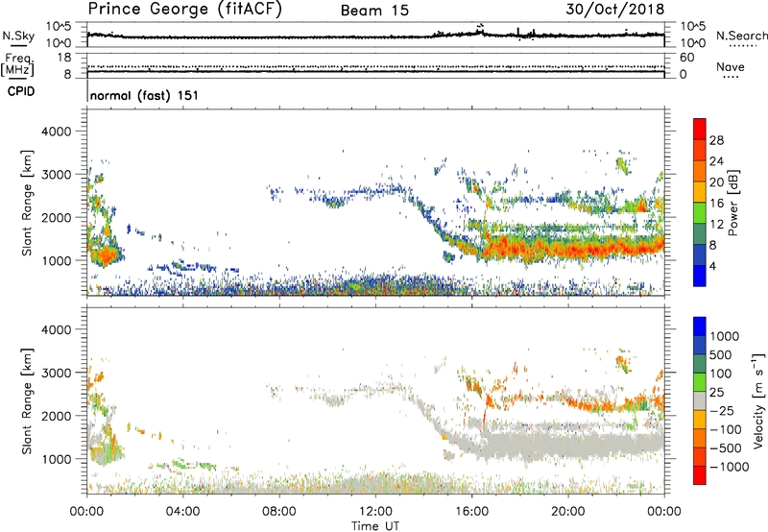Screen dimensions: 768x532
Task: Click the "12:00" time axis label
Action: (x=375, y=512)
